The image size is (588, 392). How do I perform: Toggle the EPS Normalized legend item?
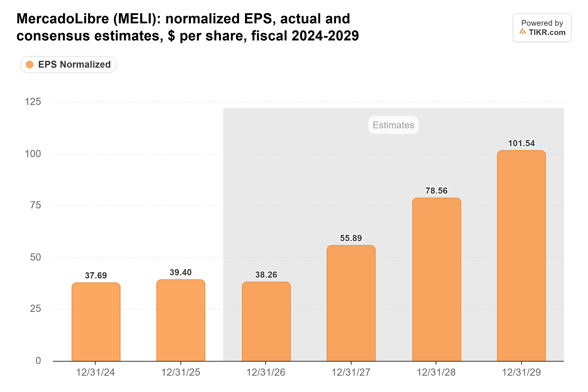tap(68, 65)
